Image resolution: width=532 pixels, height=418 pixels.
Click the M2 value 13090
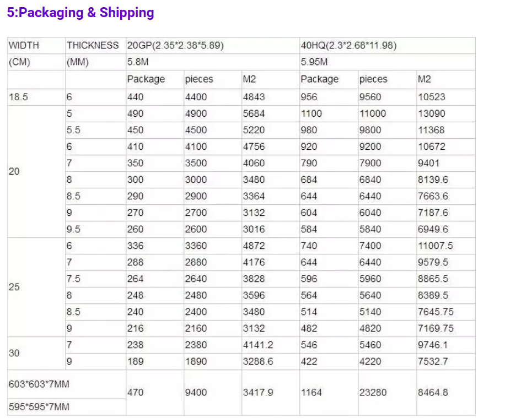pos(431,113)
